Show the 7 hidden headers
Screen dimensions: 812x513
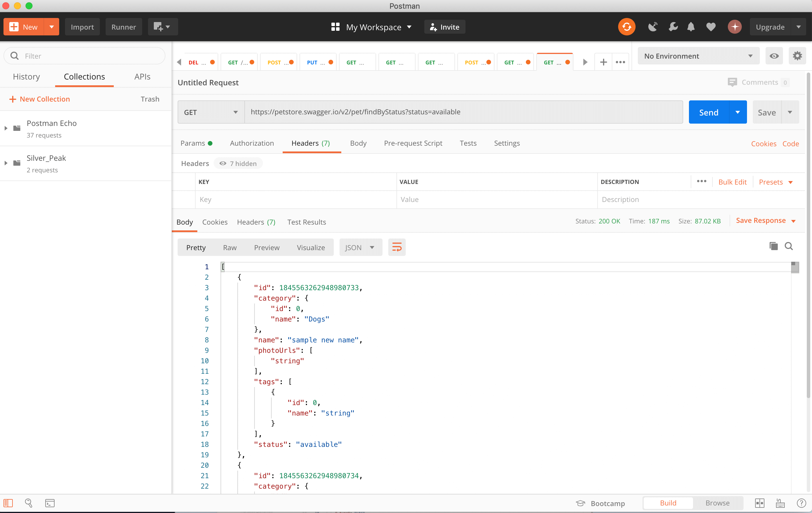[x=239, y=163]
